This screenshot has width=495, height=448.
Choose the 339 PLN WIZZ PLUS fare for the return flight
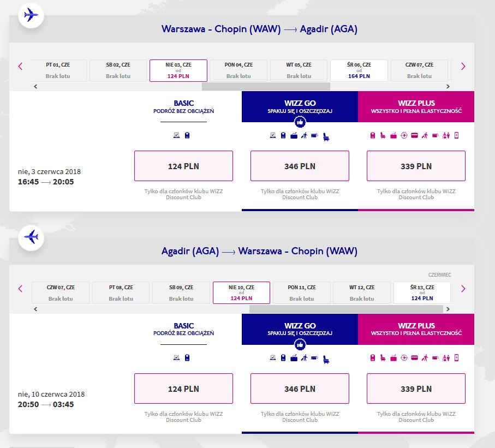pyautogui.click(x=416, y=389)
